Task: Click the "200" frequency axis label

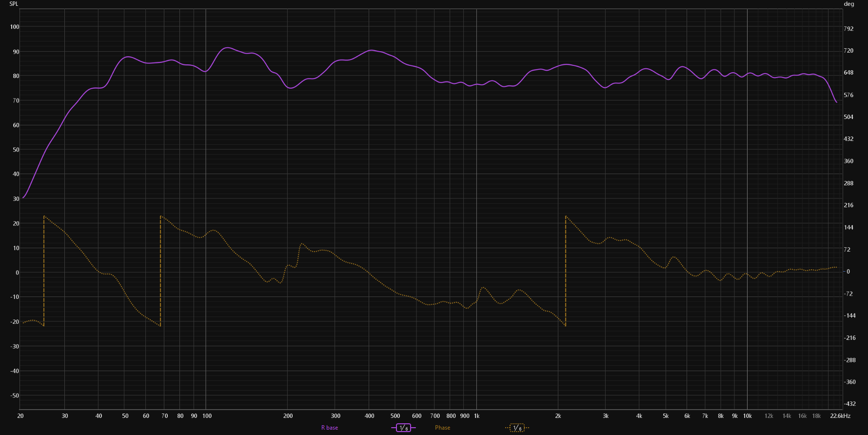Action: 288,416
